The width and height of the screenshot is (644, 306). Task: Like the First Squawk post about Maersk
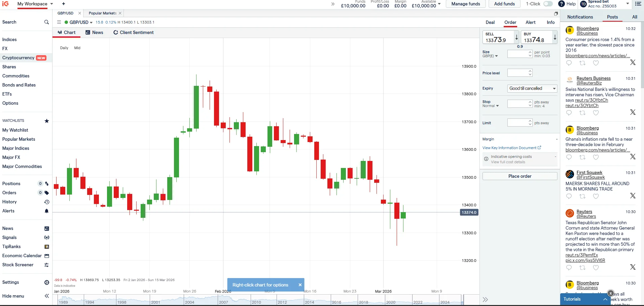596,196
